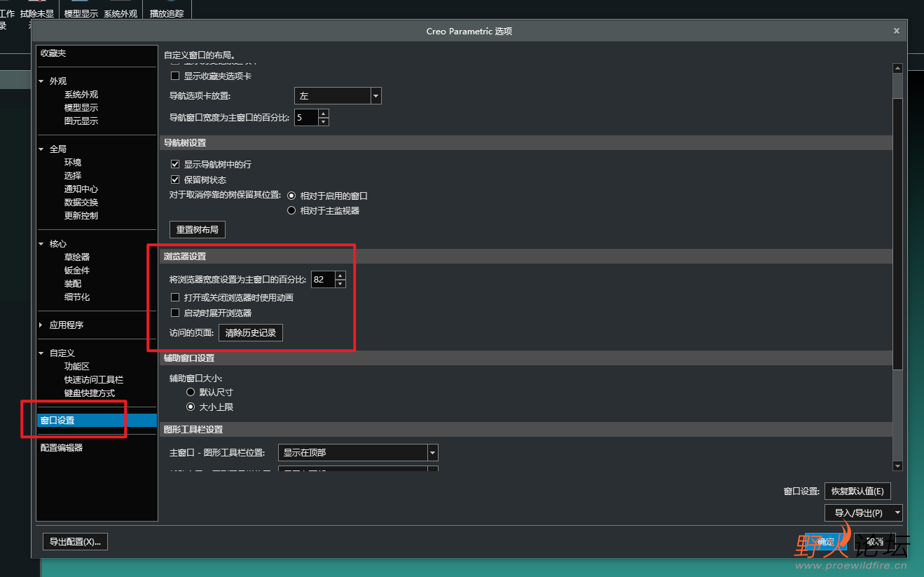Open the 数据交换 options page
The width and height of the screenshot is (924, 577).
(81, 203)
